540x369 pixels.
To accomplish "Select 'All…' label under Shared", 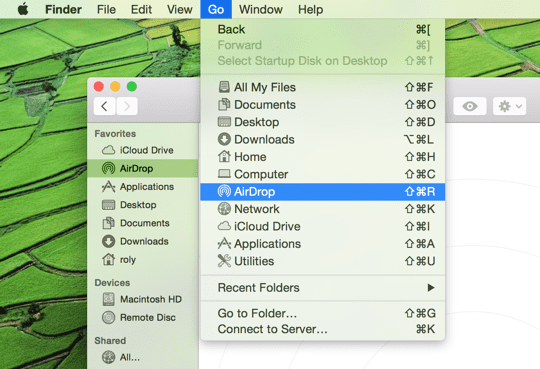I will pos(130,357).
